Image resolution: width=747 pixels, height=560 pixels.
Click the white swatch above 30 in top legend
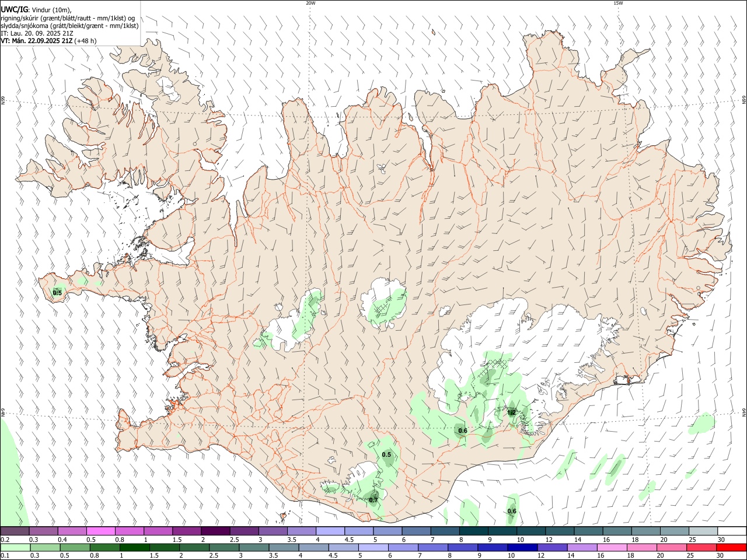pos(732,531)
